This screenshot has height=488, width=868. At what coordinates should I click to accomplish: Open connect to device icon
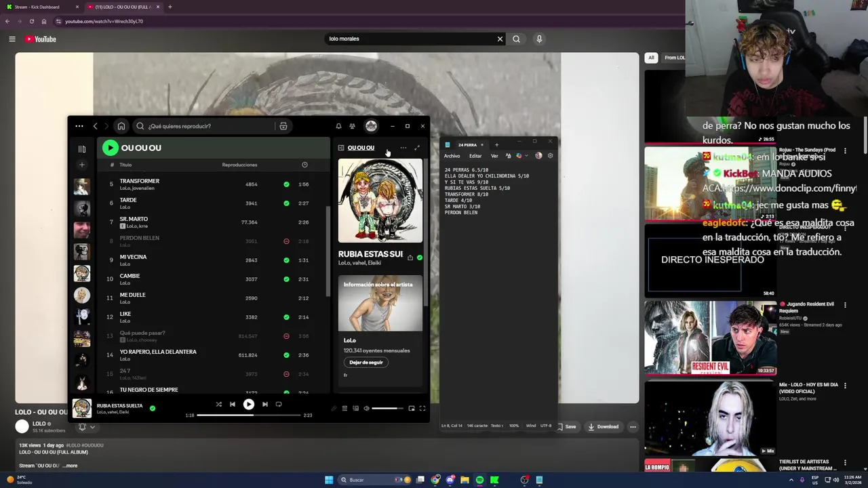(x=355, y=409)
